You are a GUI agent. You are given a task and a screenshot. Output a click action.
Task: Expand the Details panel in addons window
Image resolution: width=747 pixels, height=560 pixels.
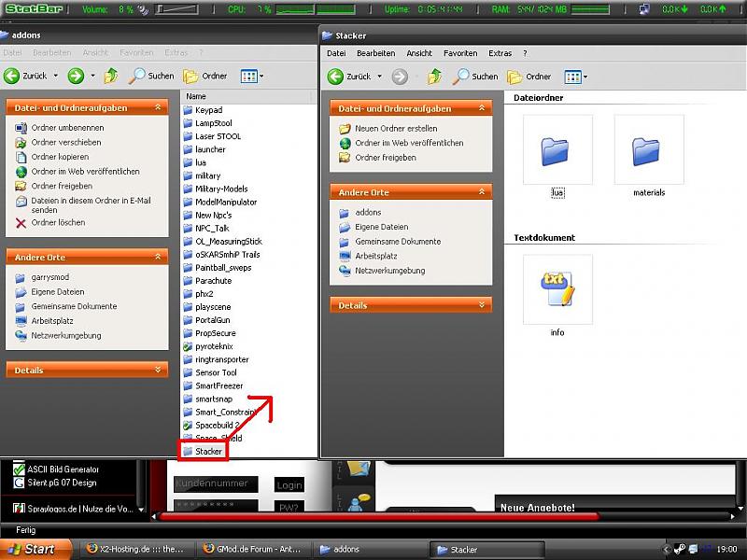point(159,371)
